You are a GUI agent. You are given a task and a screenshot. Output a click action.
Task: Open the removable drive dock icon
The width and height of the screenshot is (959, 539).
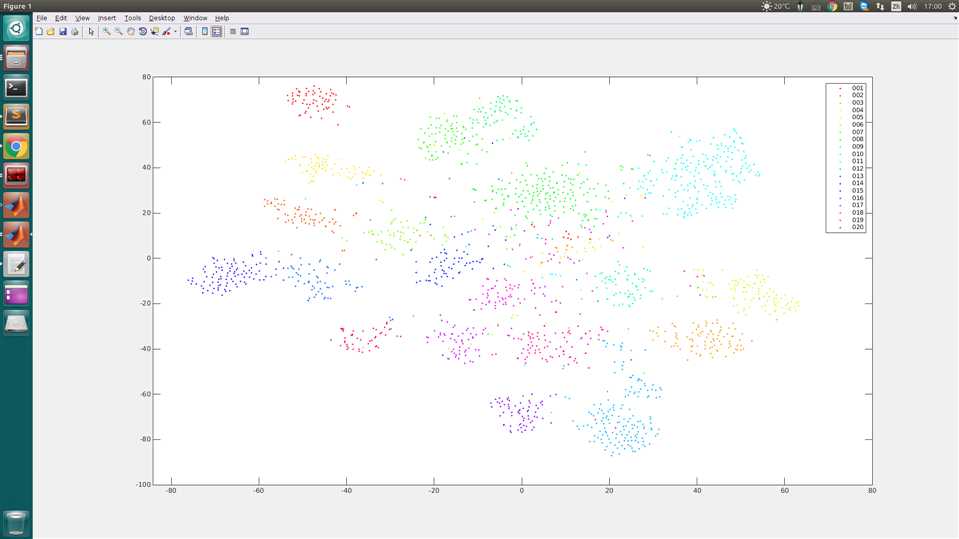click(x=16, y=324)
